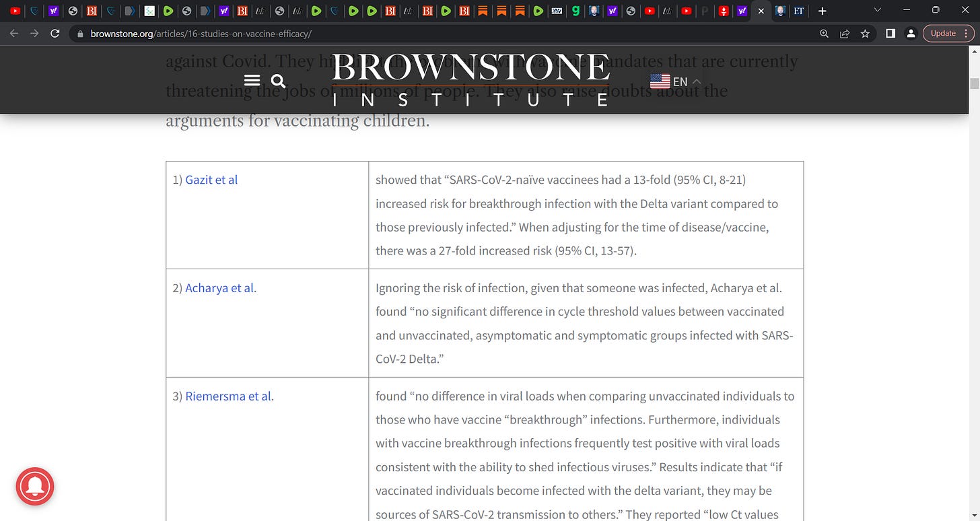Click the text "CoV-2 Delta.”" in Acharya row
980x521 pixels.
click(x=410, y=359)
